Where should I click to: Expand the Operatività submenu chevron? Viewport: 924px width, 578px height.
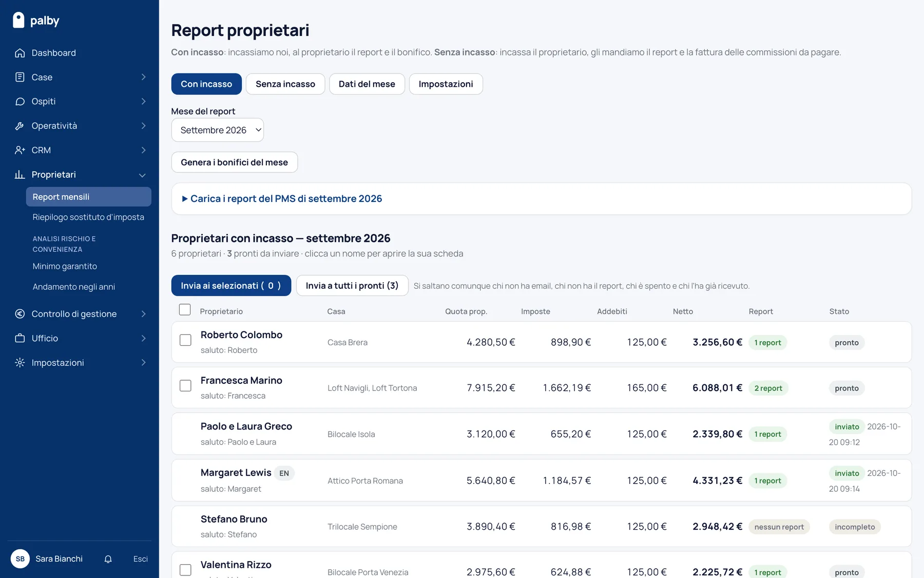pos(143,126)
